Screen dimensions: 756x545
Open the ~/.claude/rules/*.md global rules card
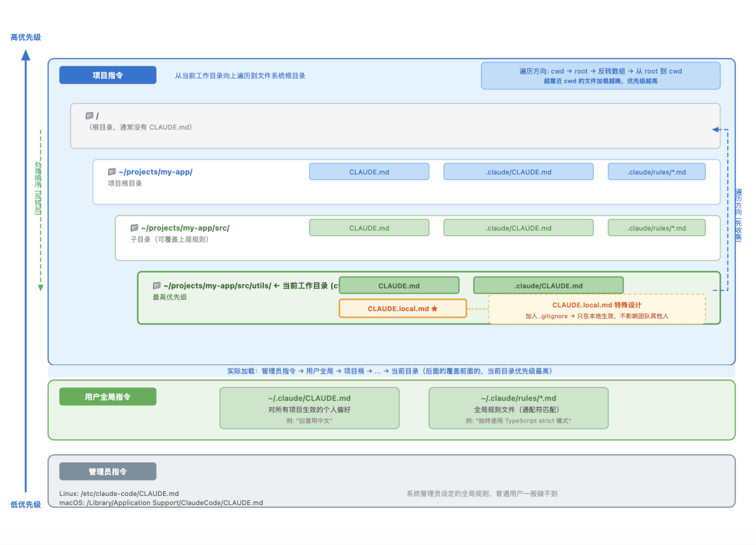coord(518,408)
